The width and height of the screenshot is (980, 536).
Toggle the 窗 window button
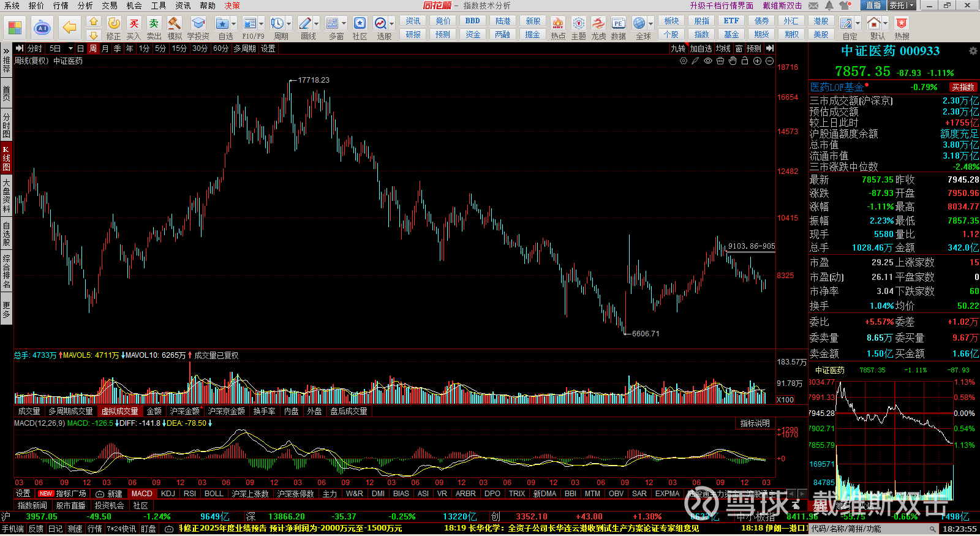click(x=739, y=48)
